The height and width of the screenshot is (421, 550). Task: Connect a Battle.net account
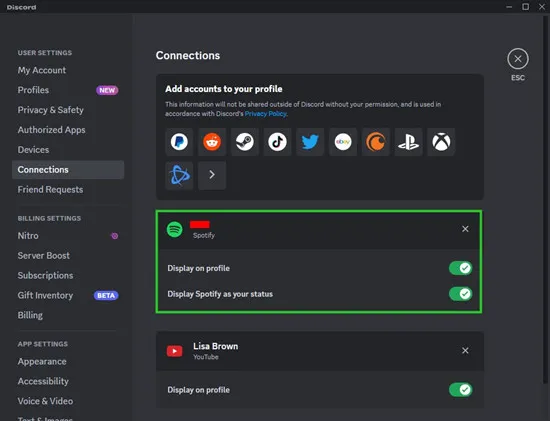tap(179, 175)
